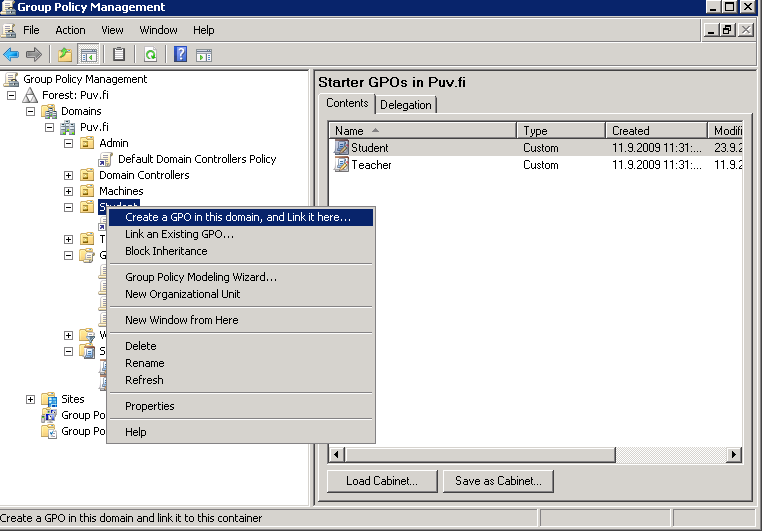
Task: Toggle Show/Hide Console Tree toolbar icon
Action: 89,55
